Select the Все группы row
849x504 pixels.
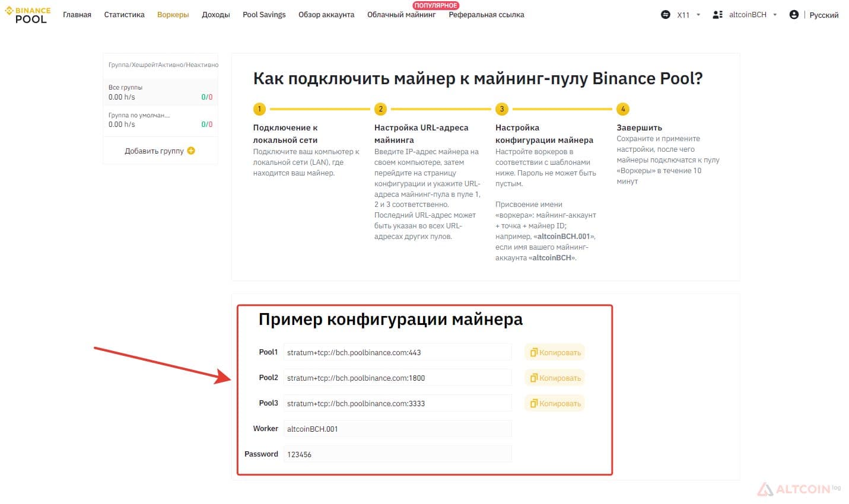(160, 92)
